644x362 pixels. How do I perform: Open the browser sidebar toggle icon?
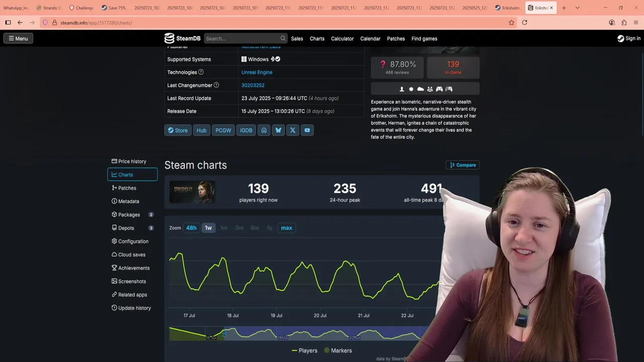coord(8,23)
